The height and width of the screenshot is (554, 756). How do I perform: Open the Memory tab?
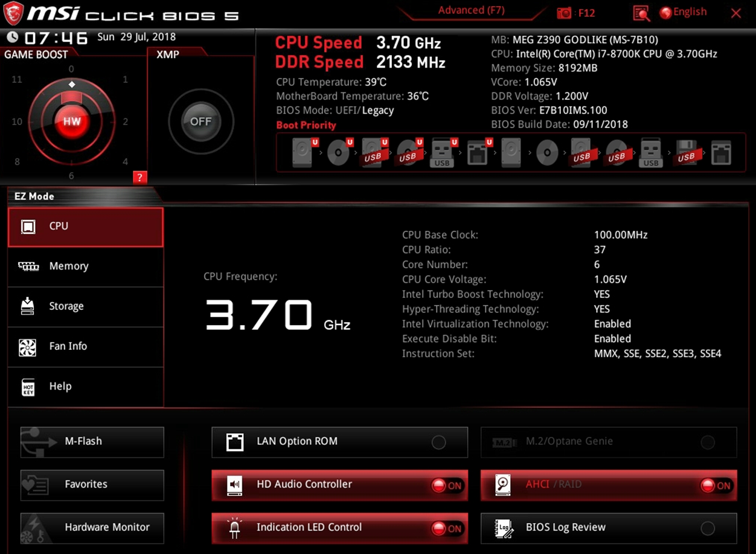click(86, 266)
